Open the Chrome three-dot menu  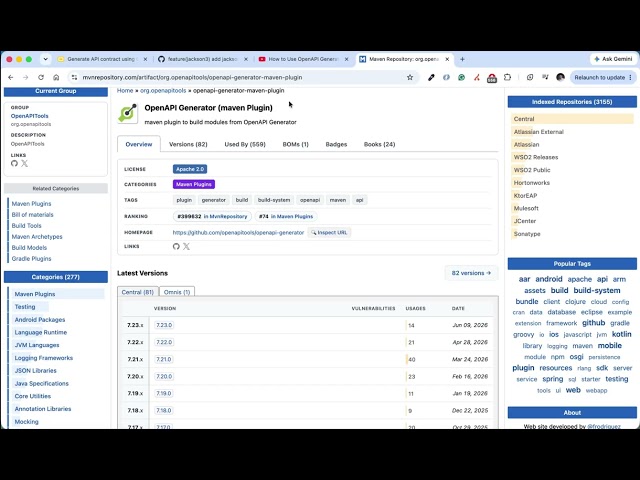tap(631, 77)
